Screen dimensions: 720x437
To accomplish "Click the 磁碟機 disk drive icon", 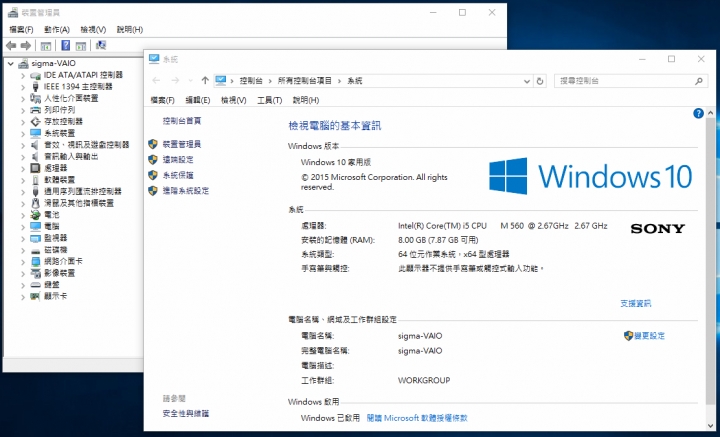I will (x=35, y=250).
